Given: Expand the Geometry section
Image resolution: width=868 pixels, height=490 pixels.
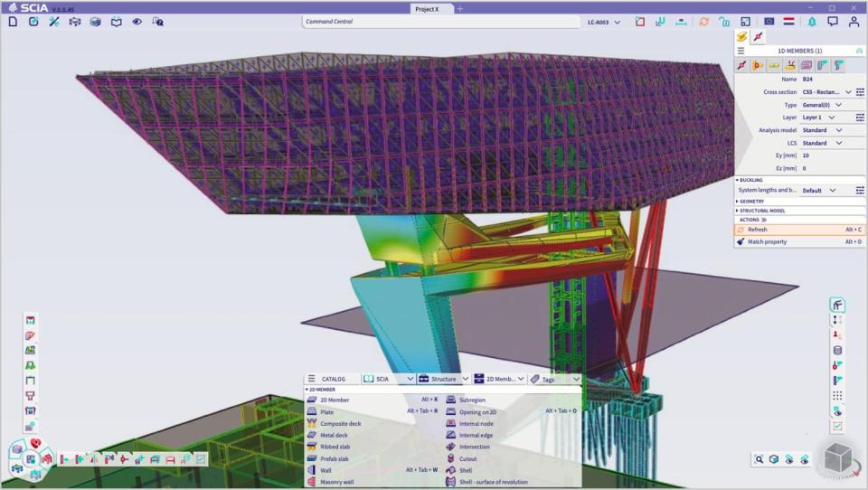Looking at the screenshot, I should coord(752,202).
